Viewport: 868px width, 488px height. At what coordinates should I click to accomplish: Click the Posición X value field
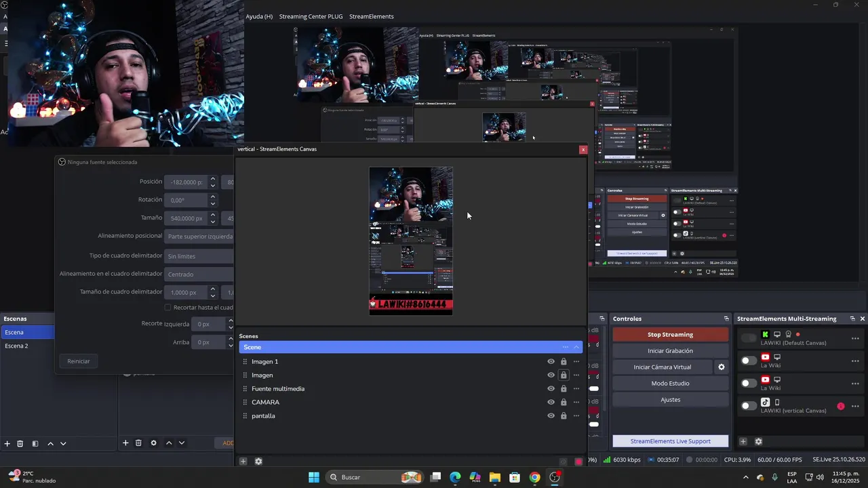(x=187, y=182)
